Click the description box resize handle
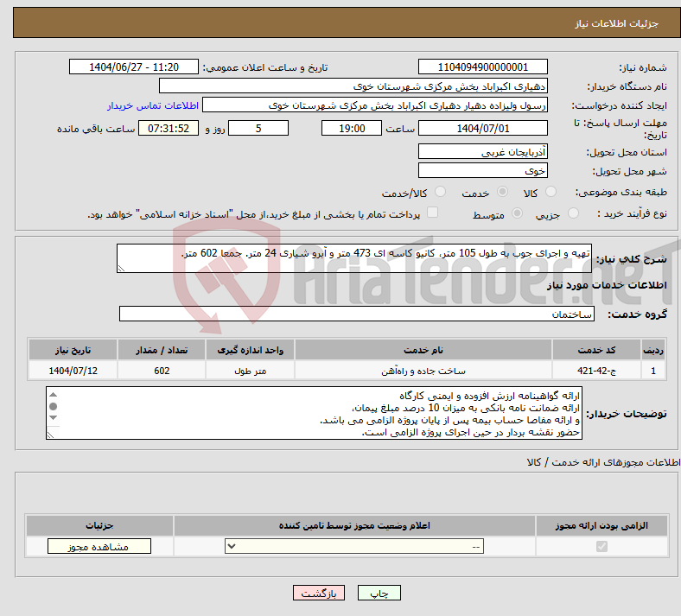Image resolution: width=681 pixels, height=616 pixels. click(x=121, y=269)
